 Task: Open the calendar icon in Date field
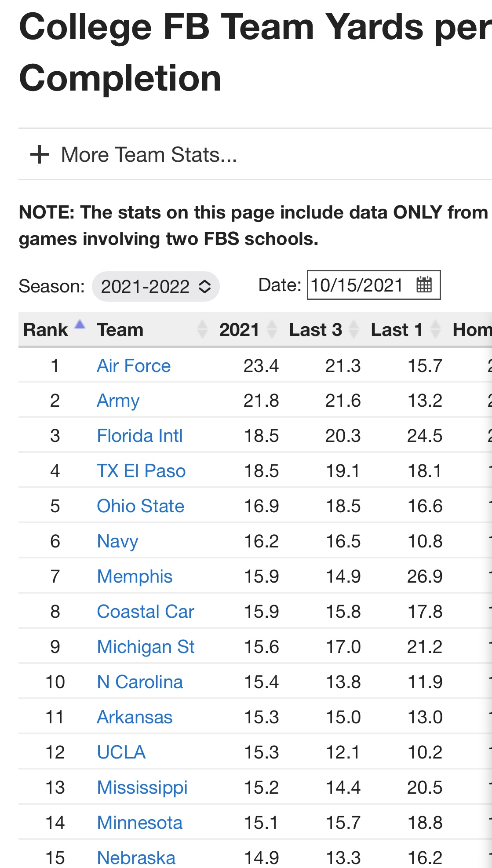424,285
